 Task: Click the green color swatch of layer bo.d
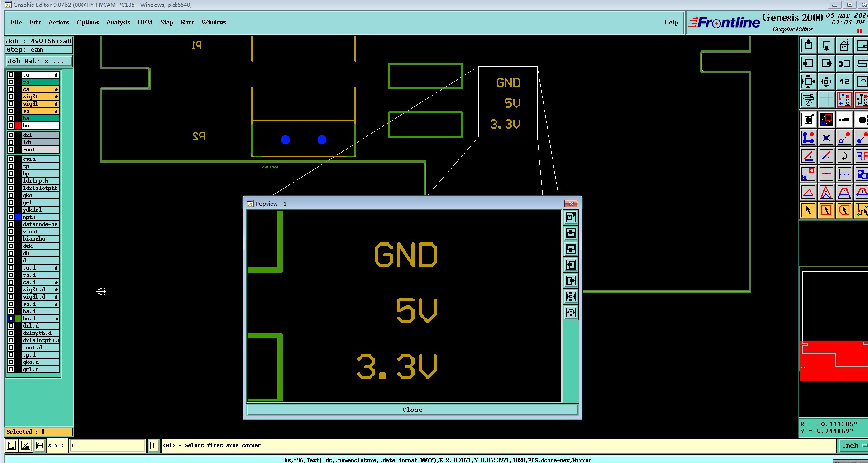click(x=18, y=318)
